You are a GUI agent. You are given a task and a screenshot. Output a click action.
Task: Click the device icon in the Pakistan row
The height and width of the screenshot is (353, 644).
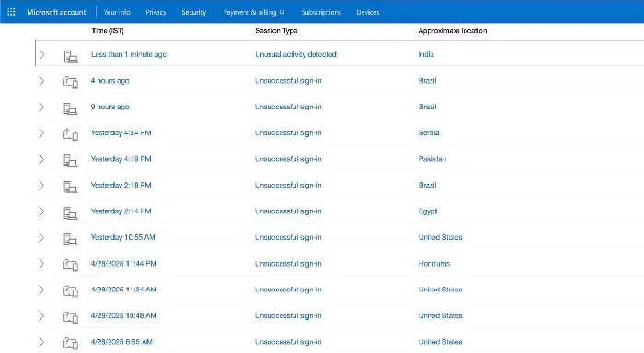(71, 161)
